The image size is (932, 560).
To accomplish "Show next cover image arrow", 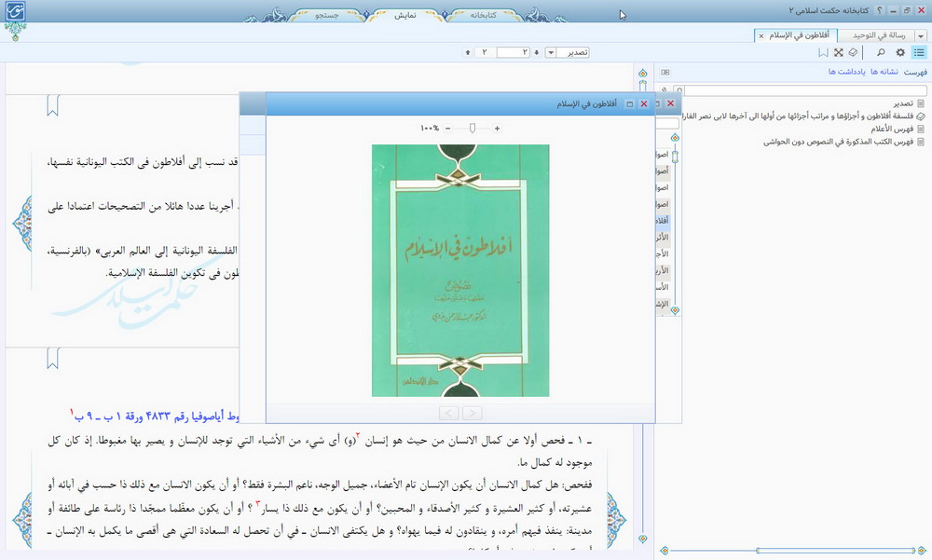I will (472, 413).
